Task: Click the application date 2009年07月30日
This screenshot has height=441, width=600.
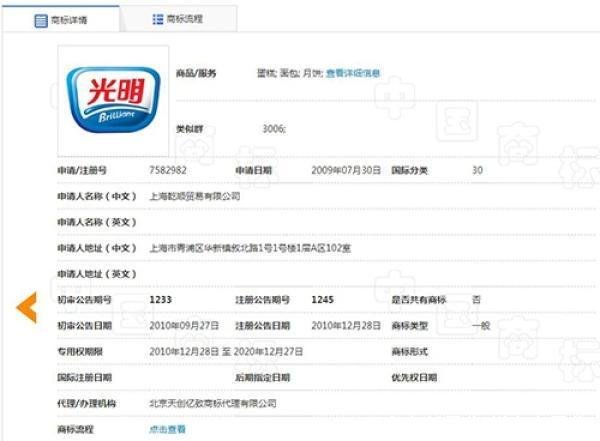Action: point(346,170)
